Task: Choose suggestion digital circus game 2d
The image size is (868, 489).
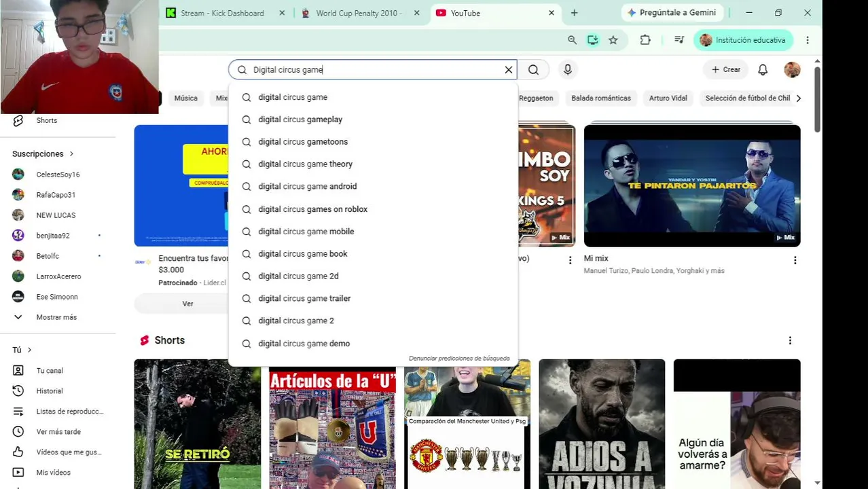Action: point(373,276)
